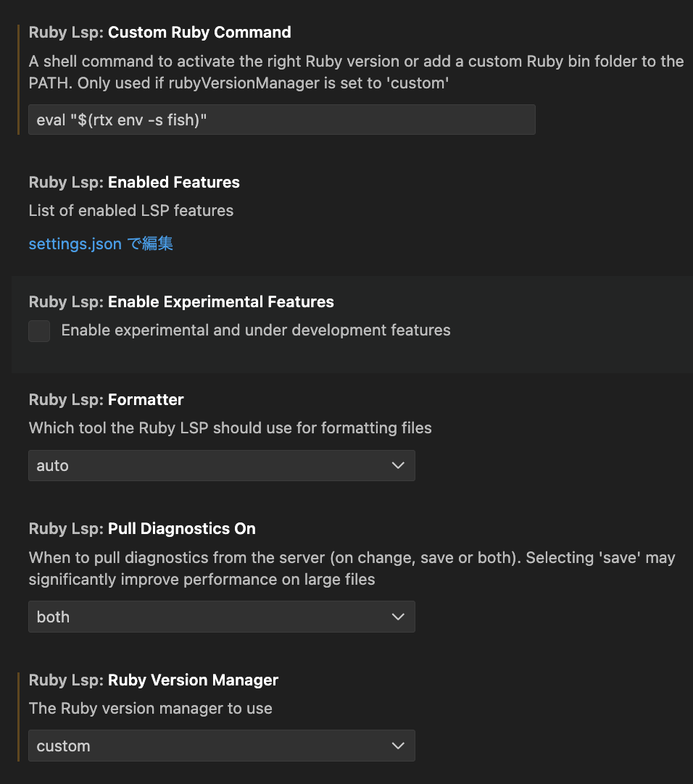Click the 'List of enabled LSP features' description
This screenshot has width=693, height=784.
tap(131, 211)
